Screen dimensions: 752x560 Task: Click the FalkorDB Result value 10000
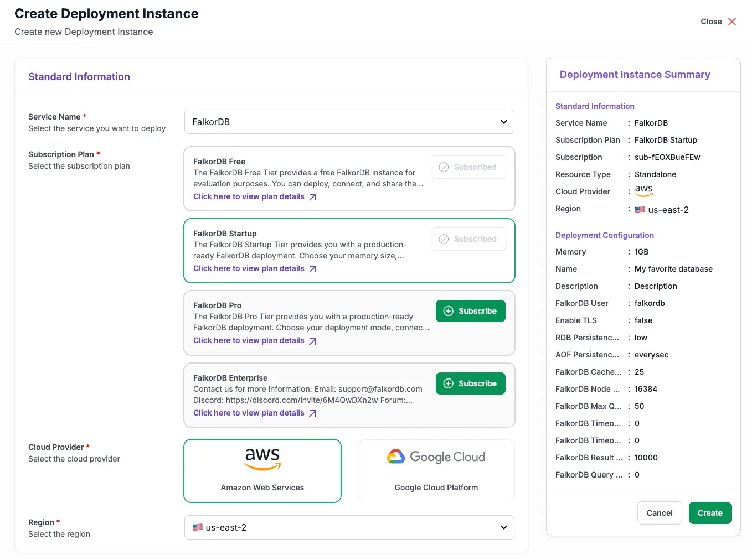(x=646, y=458)
